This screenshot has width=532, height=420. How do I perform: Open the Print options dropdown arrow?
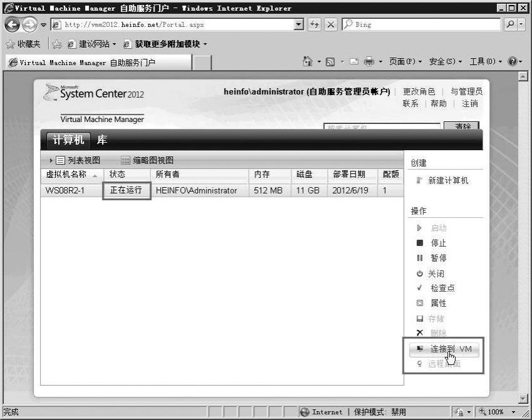pyautogui.click(x=381, y=62)
